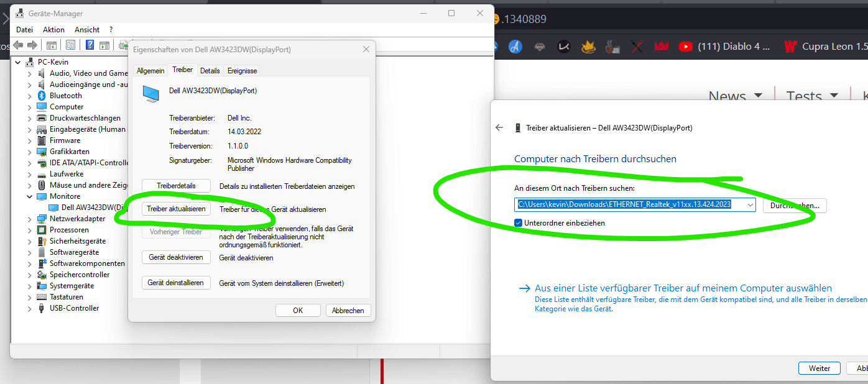Open the Cupra Leon bookmark with red W
Viewport: 868px width, 384px height.
pos(826,46)
